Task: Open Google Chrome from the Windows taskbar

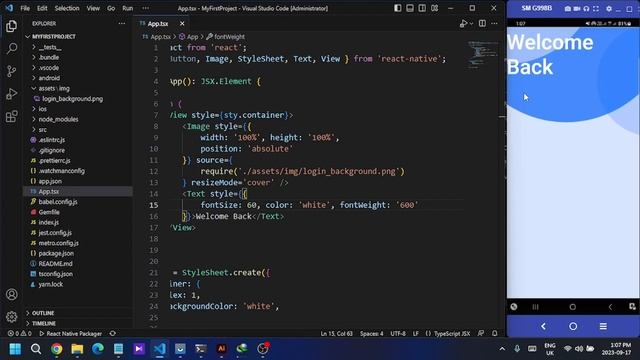Action: pos(57,349)
